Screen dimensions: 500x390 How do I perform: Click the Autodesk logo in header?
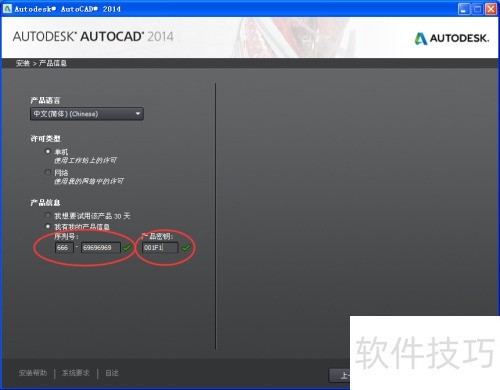click(452, 38)
